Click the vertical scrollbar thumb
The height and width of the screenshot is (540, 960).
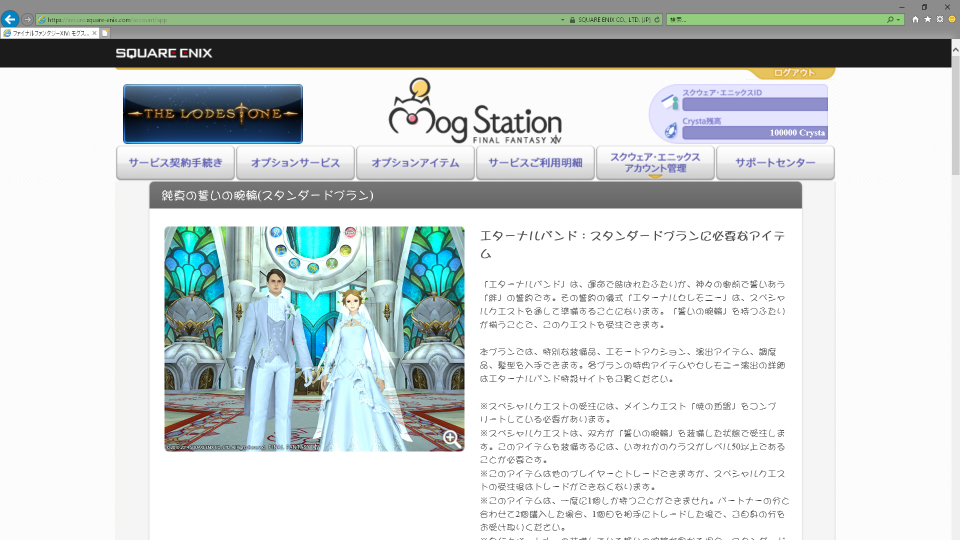[x=955, y=114]
